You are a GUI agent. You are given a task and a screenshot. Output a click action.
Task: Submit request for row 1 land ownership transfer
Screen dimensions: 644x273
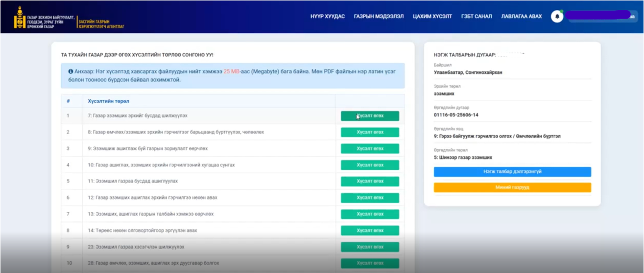(x=370, y=116)
